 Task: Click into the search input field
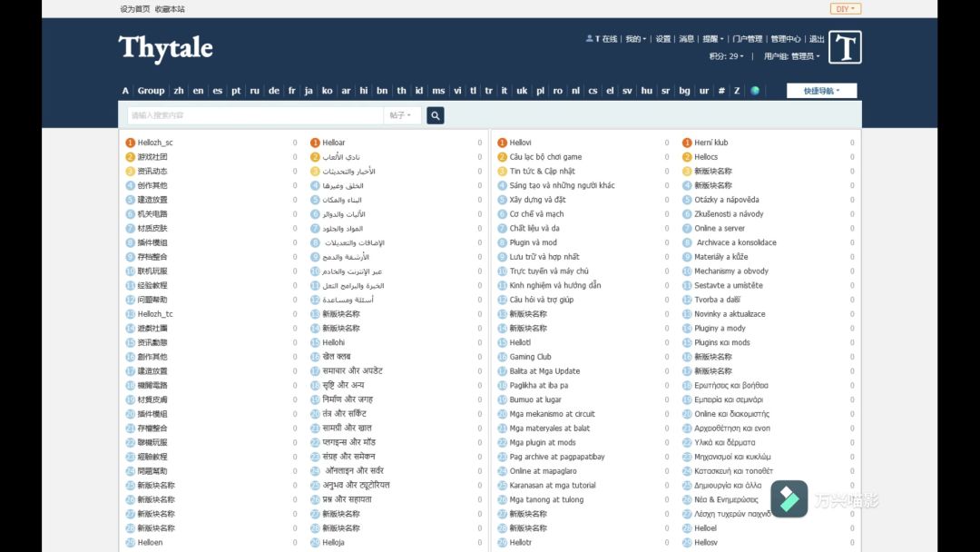(x=254, y=115)
